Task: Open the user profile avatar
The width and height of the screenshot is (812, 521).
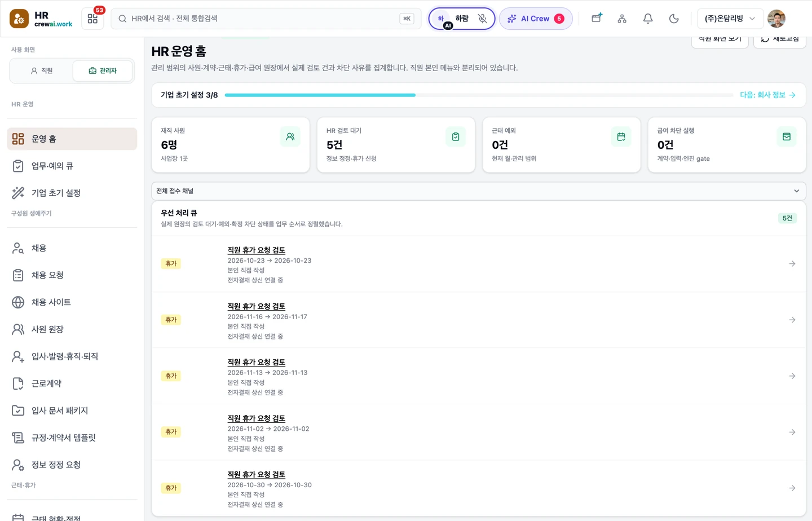Action: 776,19
